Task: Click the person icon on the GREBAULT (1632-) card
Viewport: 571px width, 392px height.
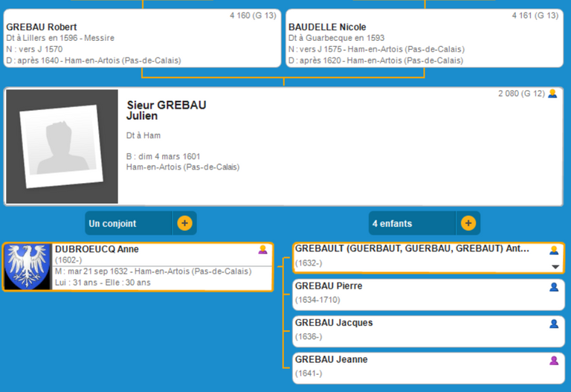Action: [553, 250]
